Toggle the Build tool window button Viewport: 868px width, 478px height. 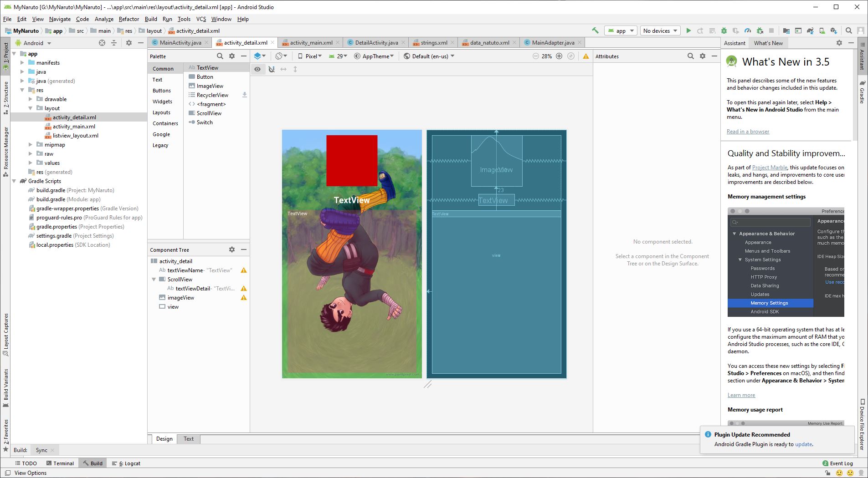pos(92,463)
